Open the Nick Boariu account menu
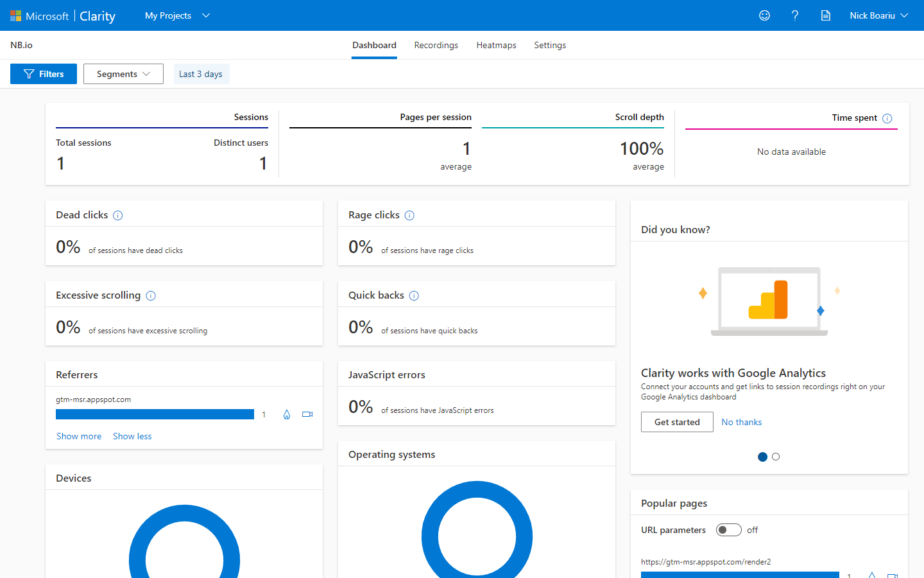924x578 pixels. coord(878,15)
